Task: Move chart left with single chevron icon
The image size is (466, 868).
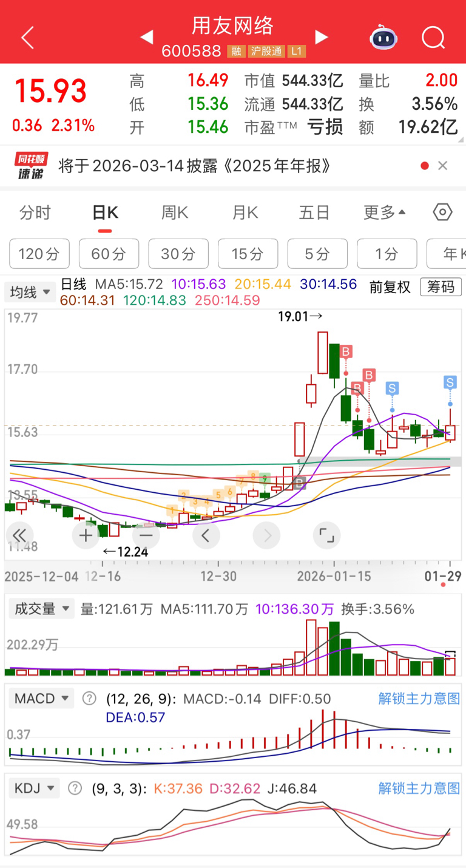Action: (x=206, y=535)
